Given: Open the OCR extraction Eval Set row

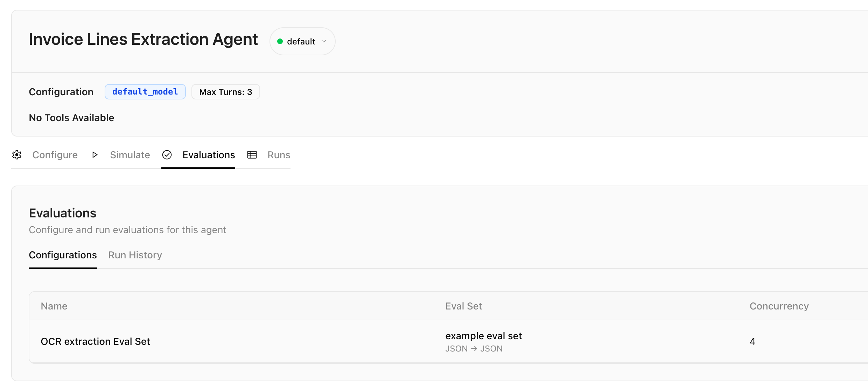Looking at the screenshot, I should point(95,341).
